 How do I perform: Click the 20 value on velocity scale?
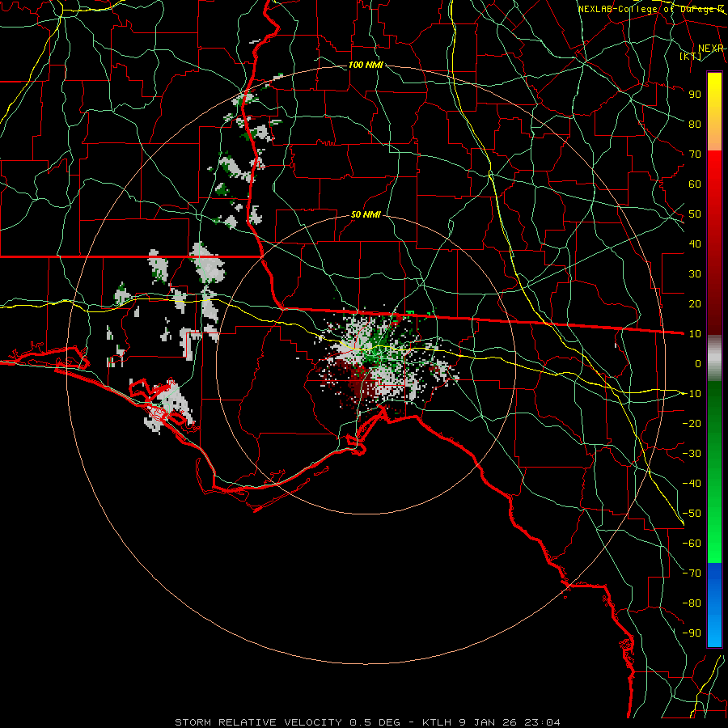695,303
